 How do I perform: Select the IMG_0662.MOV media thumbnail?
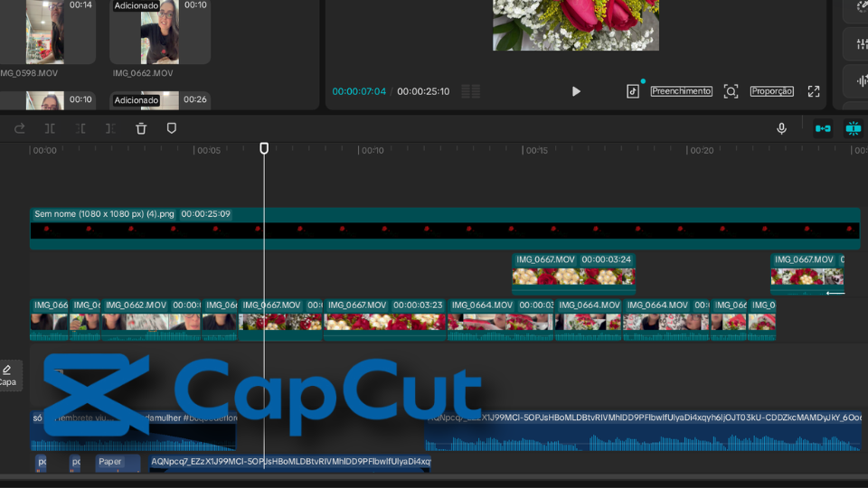[159, 36]
